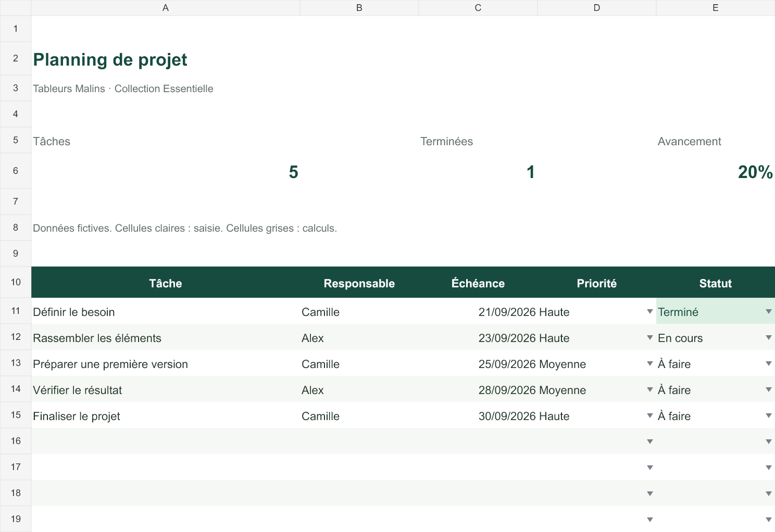Open Statut dropdown showing Terminé
775x532 pixels.
click(768, 311)
